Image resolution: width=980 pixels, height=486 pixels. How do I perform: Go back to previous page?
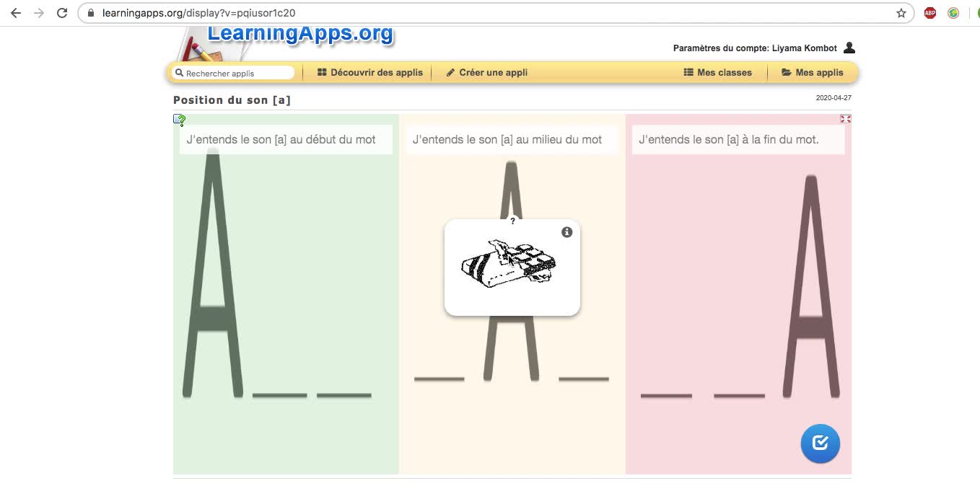coord(16,13)
